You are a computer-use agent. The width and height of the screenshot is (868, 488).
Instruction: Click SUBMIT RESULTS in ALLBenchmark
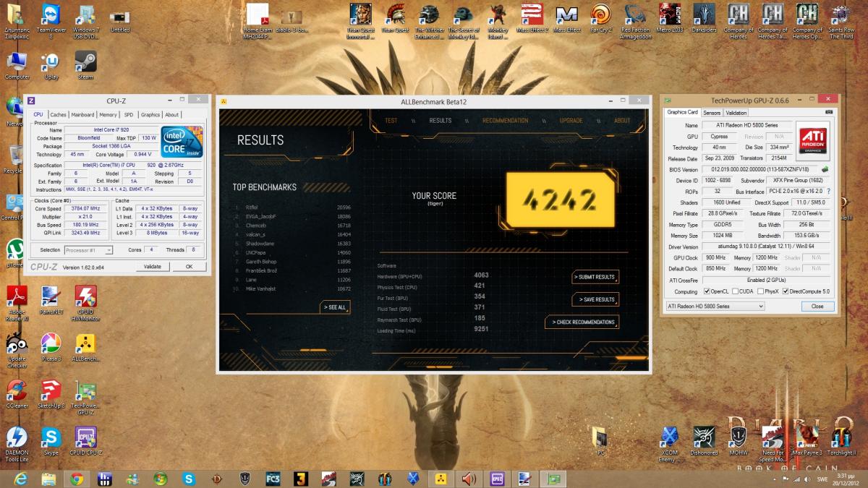coord(595,277)
